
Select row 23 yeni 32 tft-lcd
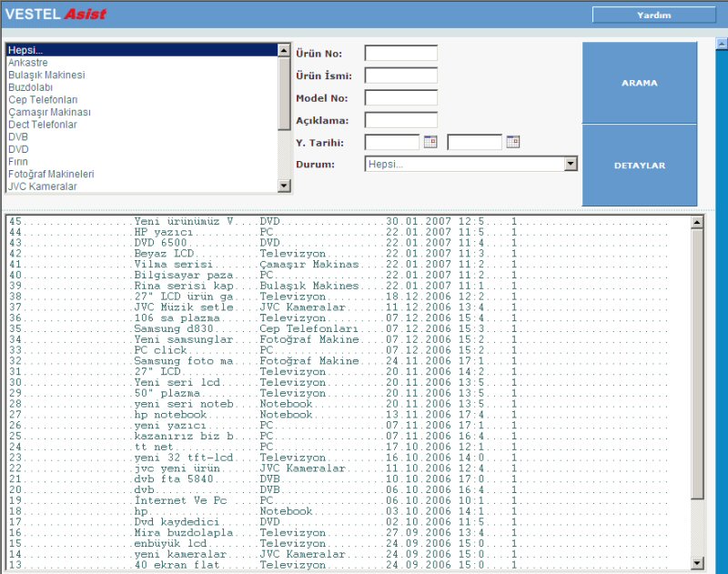tap(349, 458)
